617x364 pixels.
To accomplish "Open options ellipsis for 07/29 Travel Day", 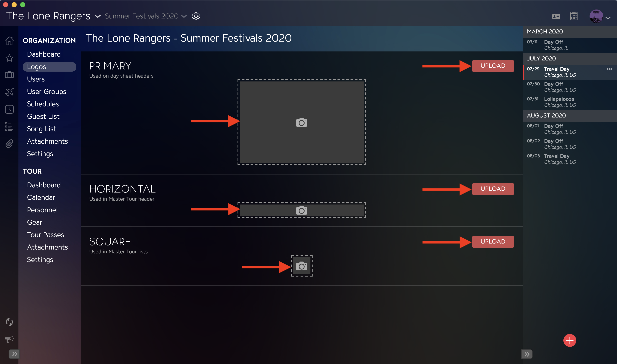I will click(609, 69).
